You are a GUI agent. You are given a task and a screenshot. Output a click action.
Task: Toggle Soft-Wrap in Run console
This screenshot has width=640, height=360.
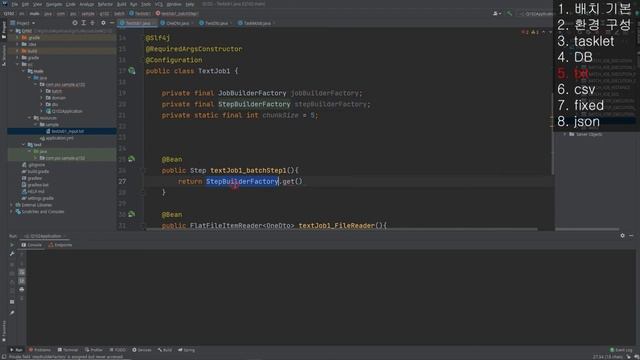(x=22, y=272)
